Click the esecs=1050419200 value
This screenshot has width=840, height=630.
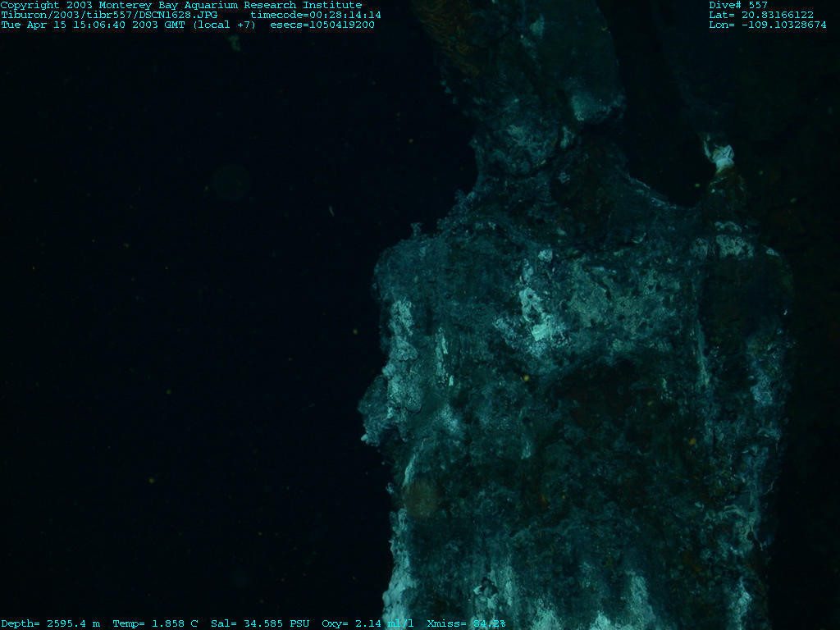pyautogui.click(x=322, y=25)
